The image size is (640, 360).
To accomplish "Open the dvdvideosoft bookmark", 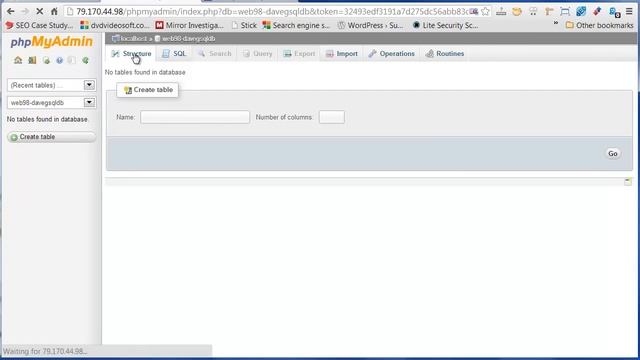I will (x=115, y=25).
